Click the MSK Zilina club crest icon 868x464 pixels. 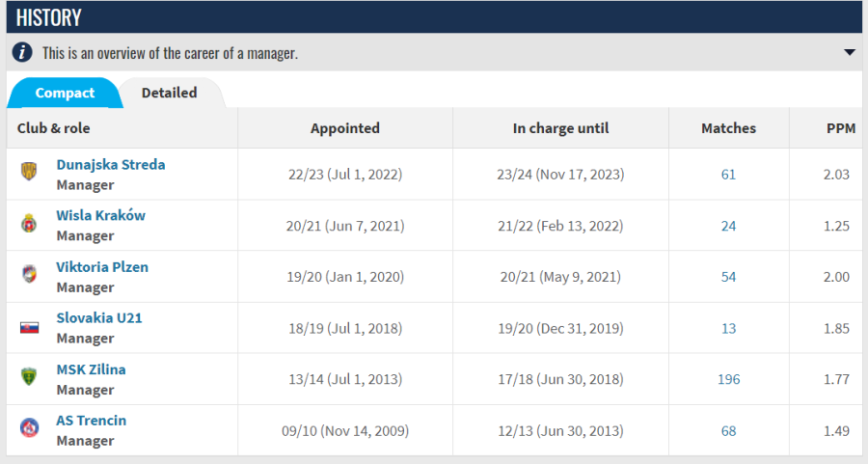[x=29, y=376]
